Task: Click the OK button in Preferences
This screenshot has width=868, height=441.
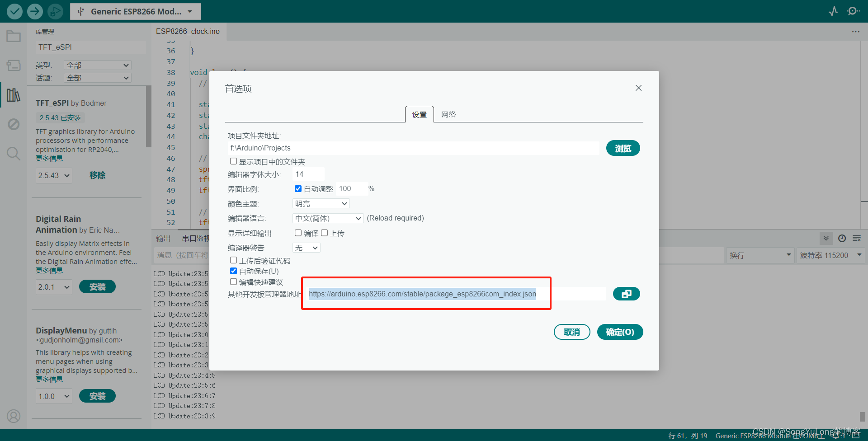Action: (x=620, y=332)
